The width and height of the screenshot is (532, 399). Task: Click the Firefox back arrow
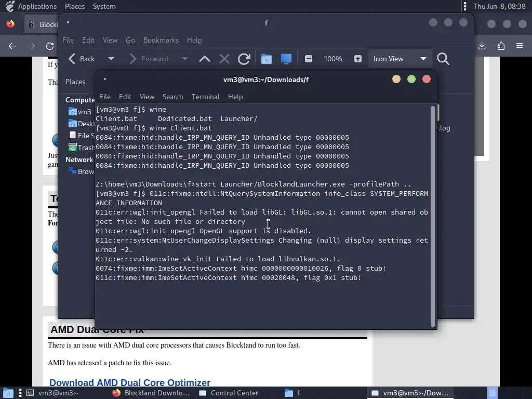(x=12, y=46)
